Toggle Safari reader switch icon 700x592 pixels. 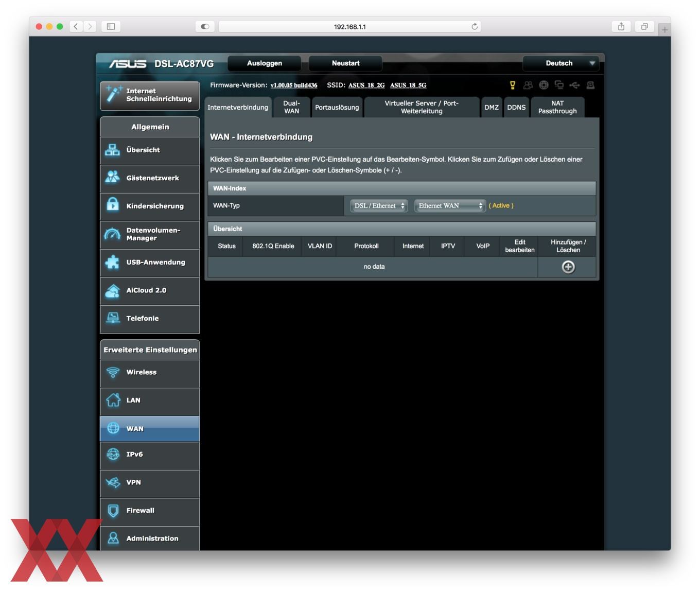click(205, 26)
